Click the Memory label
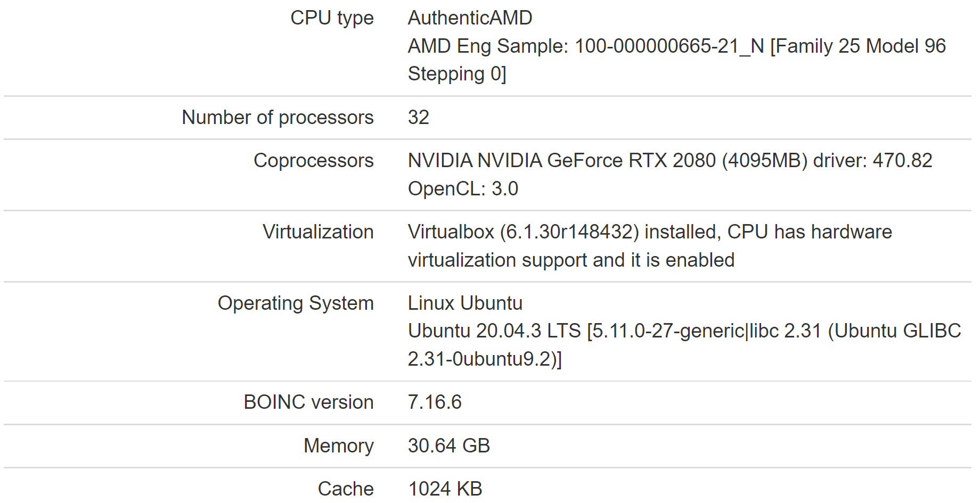980x503 pixels. (x=338, y=446)
